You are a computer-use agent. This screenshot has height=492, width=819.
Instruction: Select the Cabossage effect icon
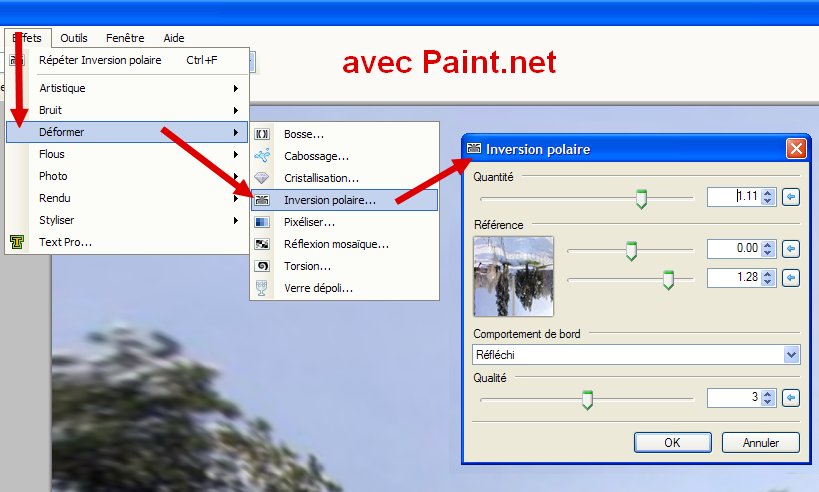point(262,156)
